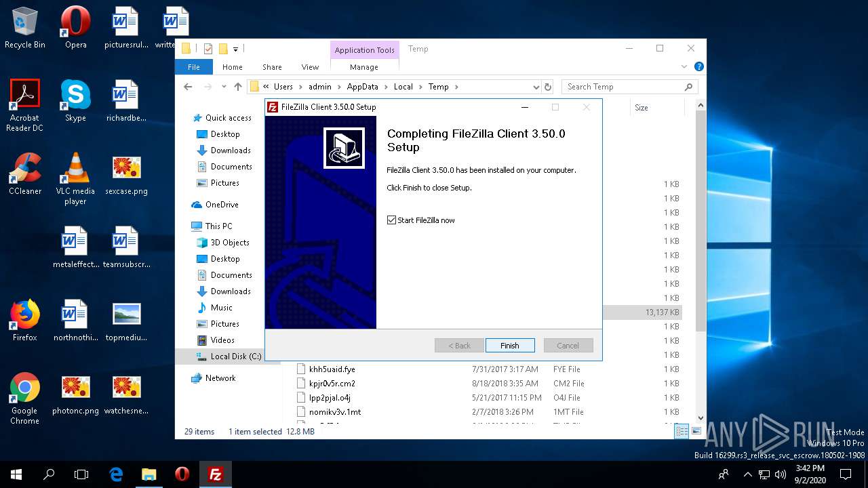Open the File tab in Explorer
This screenshot has height=488, width=868.
194,67
